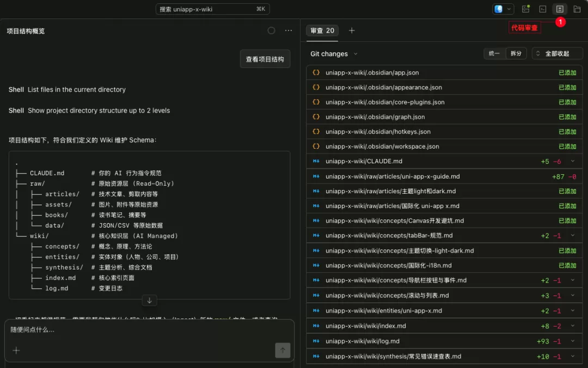Screen dimensions: 588x368
Task: Open the three-dot conversation options menu
Action: (289, 31)
